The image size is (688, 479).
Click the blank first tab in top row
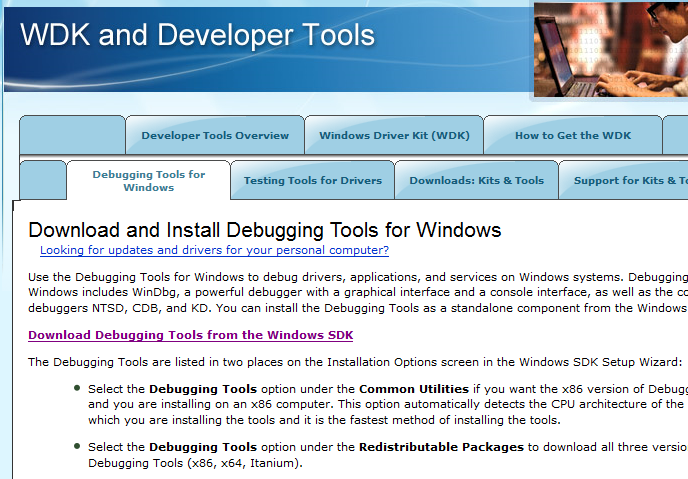(72, 135)
